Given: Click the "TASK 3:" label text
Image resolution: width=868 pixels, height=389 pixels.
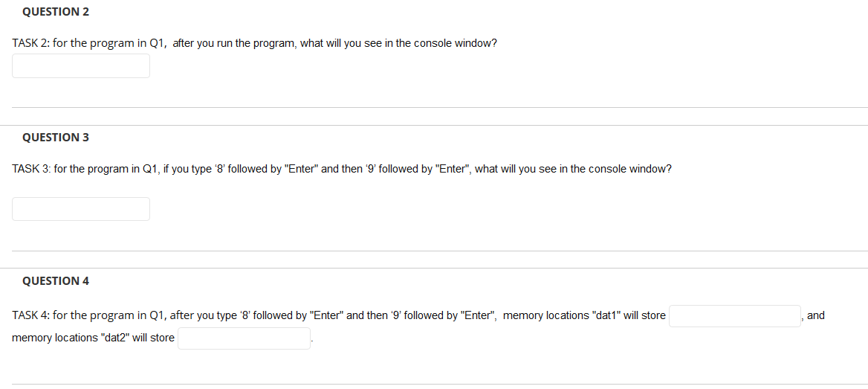Looking at the screenshot, I should tap(30, 169).
